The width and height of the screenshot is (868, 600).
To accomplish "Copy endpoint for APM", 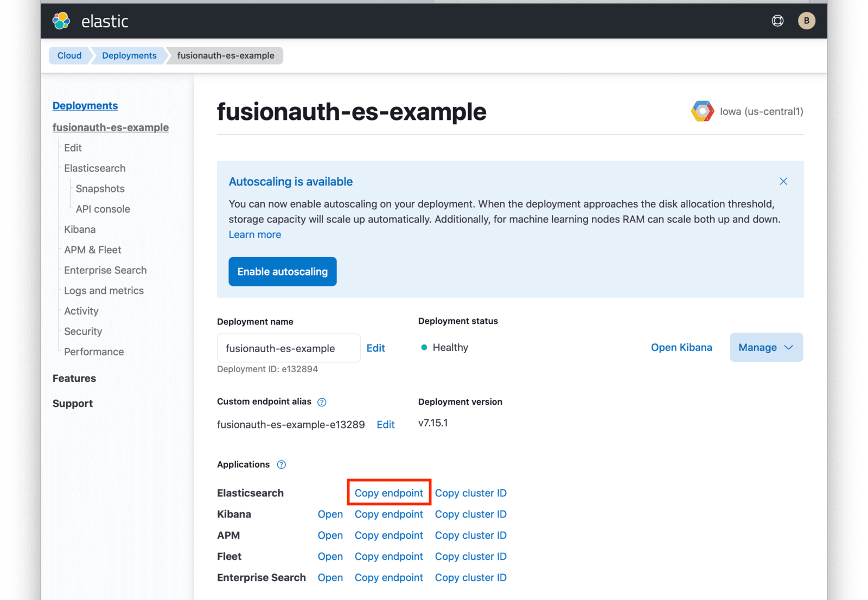I will (x=389, y=535).
